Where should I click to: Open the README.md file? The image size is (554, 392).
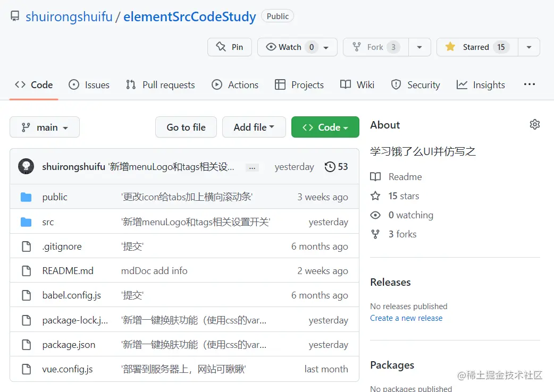click(x=68, y=270)
